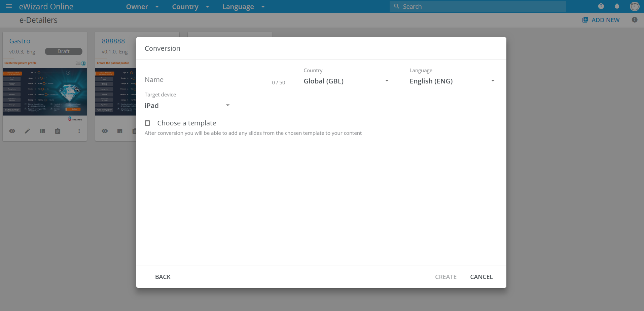The image size is (644, 311).
Task: Preview 888888 using the eye icon
Action: [105, 131]
